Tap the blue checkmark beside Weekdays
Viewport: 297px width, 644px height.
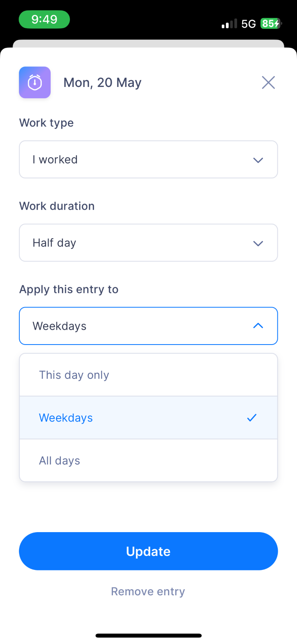pos(252,418)
